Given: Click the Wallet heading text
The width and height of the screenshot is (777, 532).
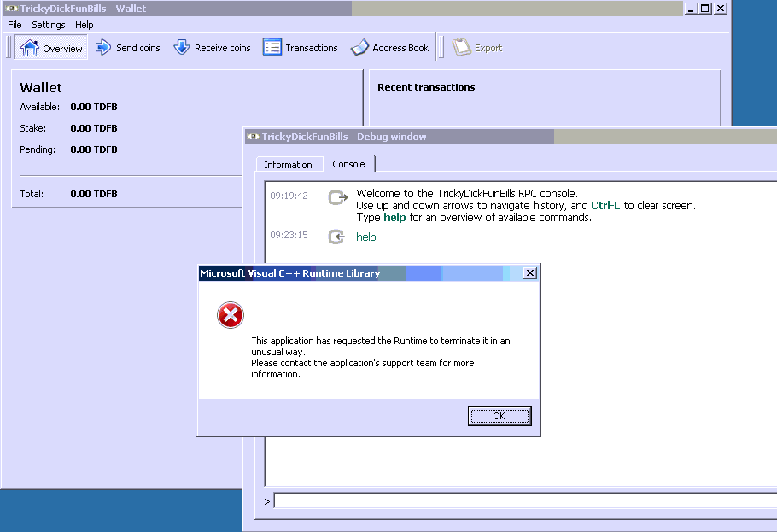Looking at the screenshot, I should click(x=41, y=88).
